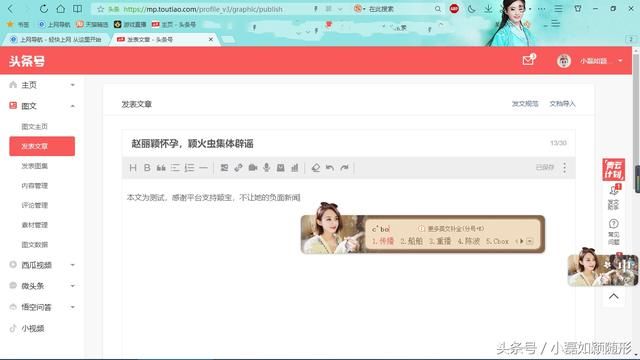This screenshot has height=360, width=640.
Task: Insert a horizontal divider line
Action: [203, 168]
